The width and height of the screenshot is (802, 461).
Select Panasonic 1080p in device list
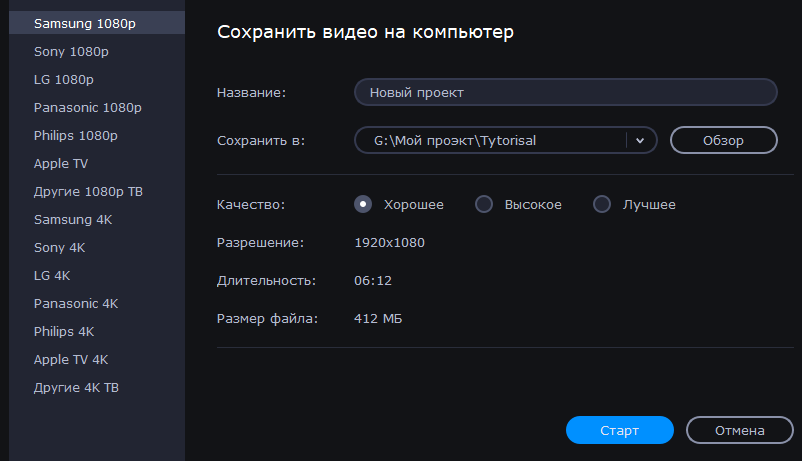[x=87, y=107]
